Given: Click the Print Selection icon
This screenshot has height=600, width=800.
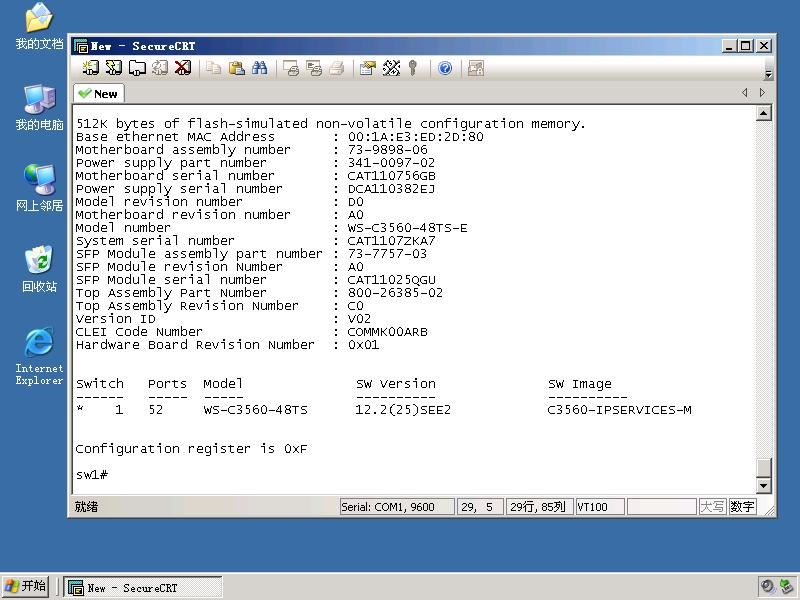Looking at the screenshot, I should (314, 68).
